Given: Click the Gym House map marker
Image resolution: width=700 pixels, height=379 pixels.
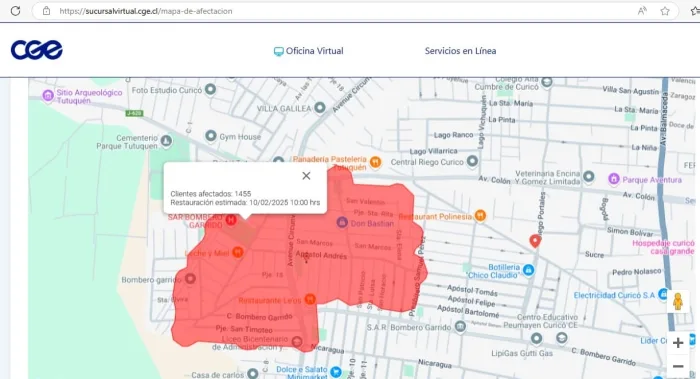Looking at the screenshot, I should 211,136.
